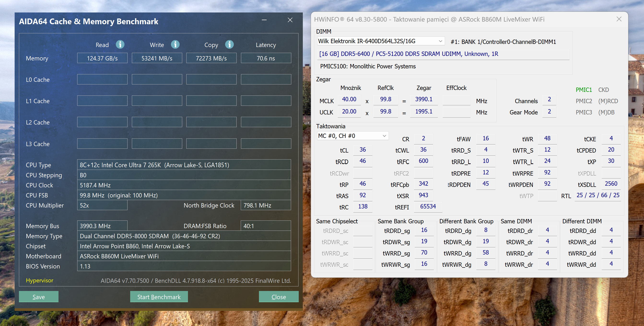Open the DIMM module selection dropdown
Screen dimensions: 644x326
(x=440, y=41)
